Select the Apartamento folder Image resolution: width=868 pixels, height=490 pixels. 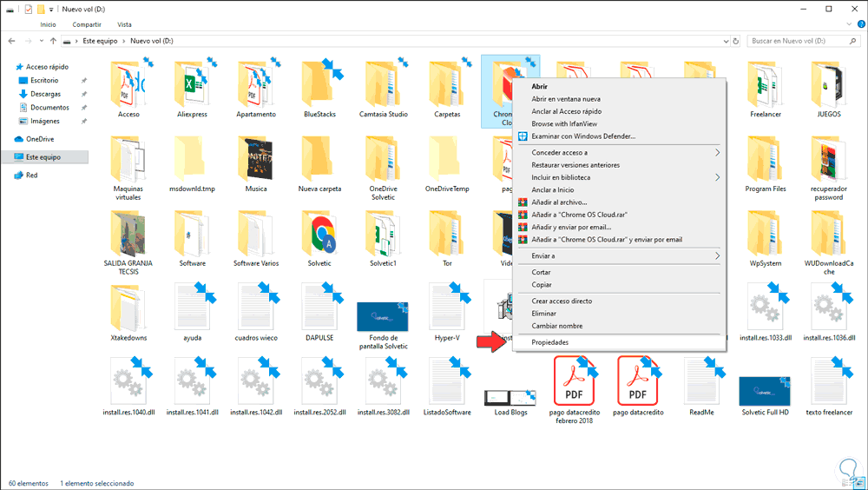(256, 84)
